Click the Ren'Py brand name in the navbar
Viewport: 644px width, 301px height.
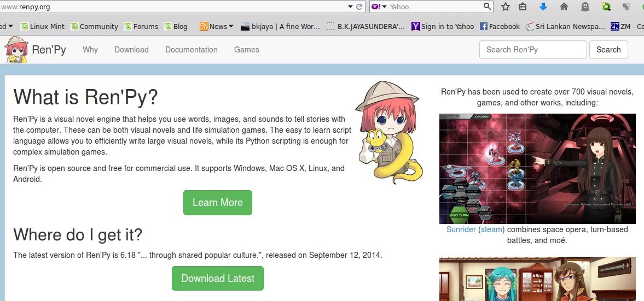click(x=49, y=50)
